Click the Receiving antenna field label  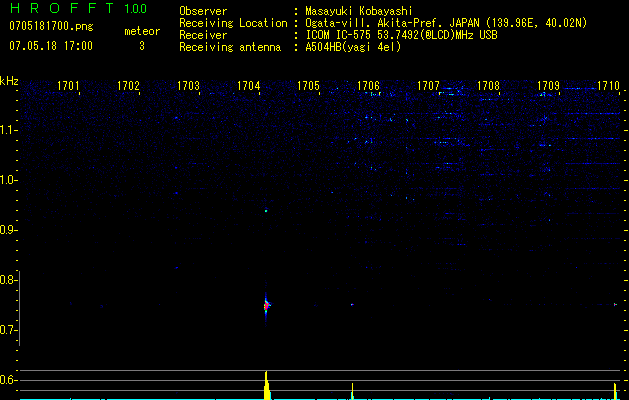pos(230,47)
